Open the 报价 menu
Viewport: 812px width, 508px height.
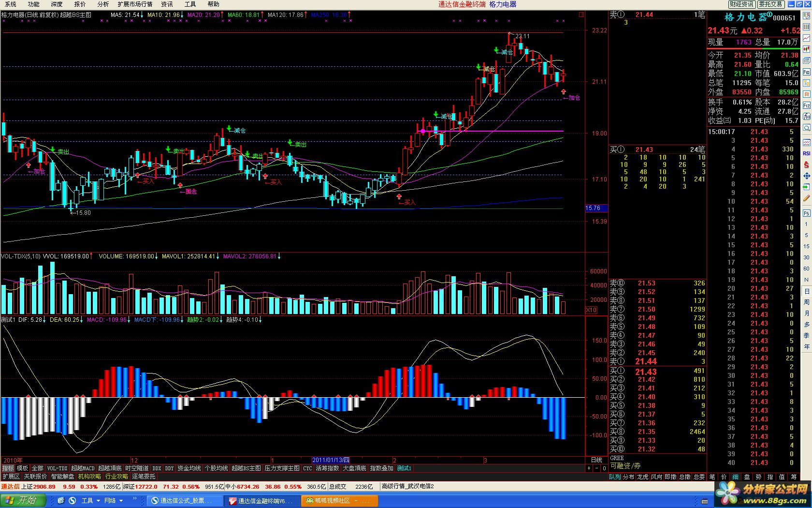pos(80,4)
